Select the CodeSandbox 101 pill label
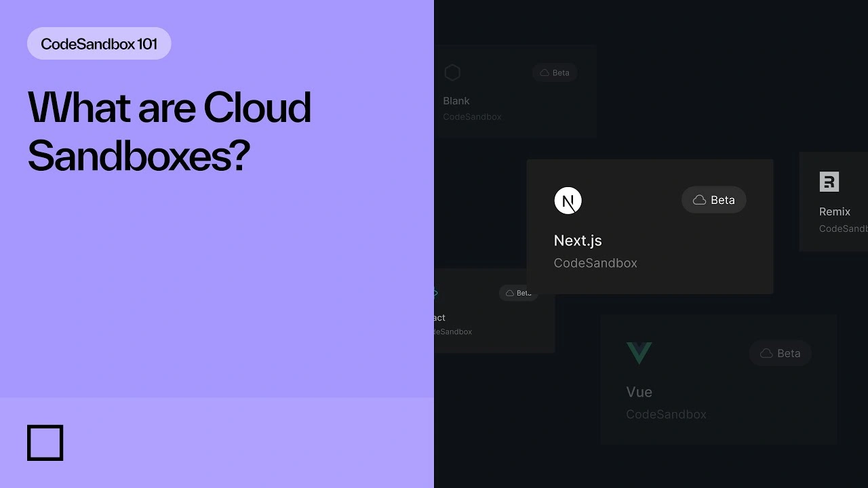868x488 pixels. [99, 44]
